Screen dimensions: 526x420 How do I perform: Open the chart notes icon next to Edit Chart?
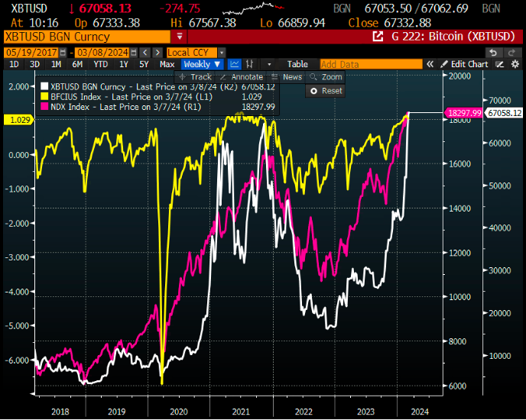coord(499,64)
